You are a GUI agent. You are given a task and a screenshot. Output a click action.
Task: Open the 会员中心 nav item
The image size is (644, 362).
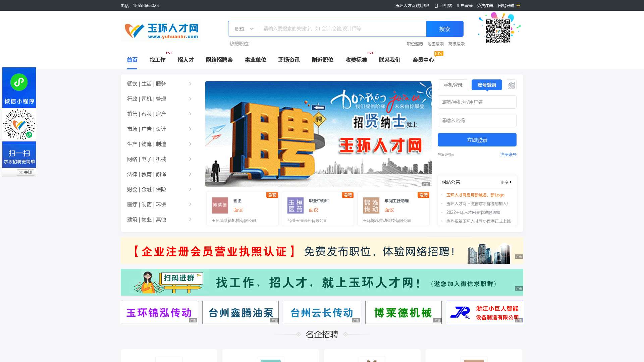pos(423,60)
